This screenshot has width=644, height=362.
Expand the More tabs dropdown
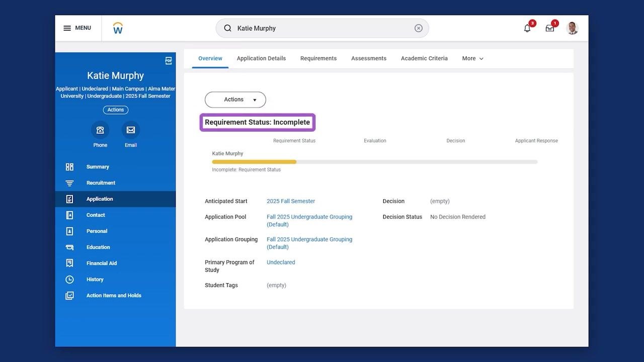click(x=473, y=58)
